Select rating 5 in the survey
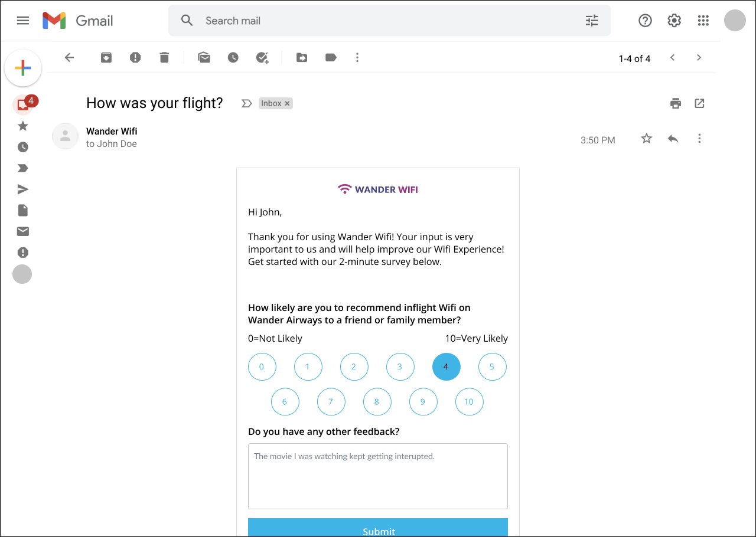This screenshot has width=756, height=537. 492,367
